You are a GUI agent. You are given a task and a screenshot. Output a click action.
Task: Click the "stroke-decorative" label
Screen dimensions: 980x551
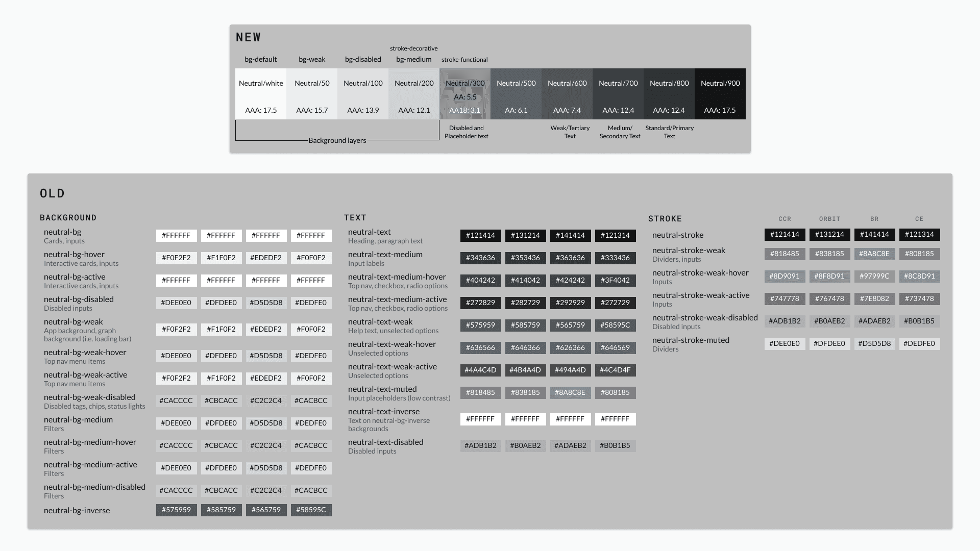click(x=414, y=48)
